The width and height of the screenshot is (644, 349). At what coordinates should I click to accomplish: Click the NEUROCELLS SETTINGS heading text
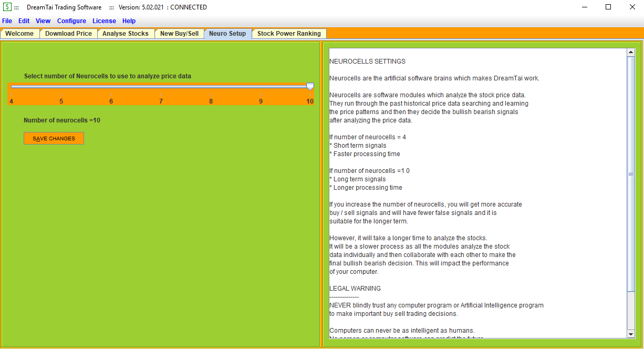pyautogui.click(x=367, y=61)
